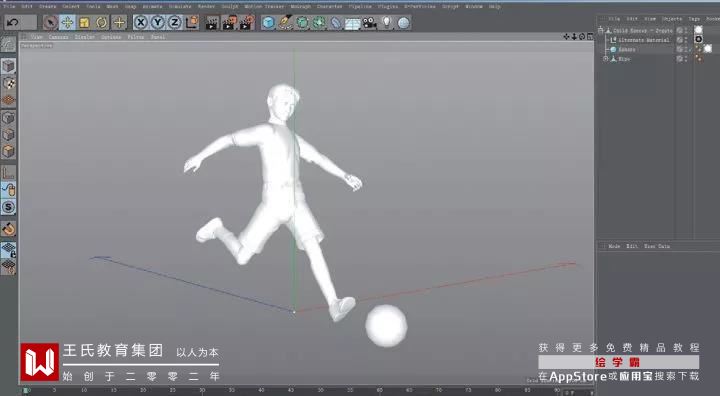Activate the Scale tool

point(84,22)
